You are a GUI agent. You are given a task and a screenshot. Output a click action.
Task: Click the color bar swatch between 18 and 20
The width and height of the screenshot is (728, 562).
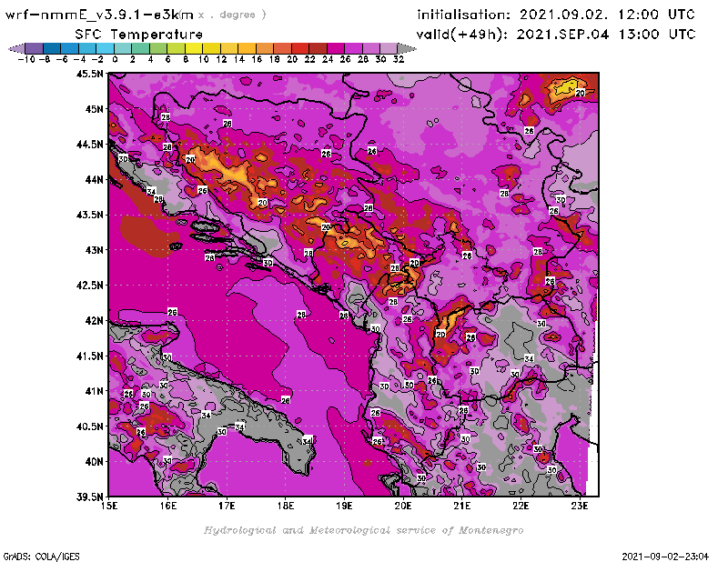click(x=282, y=49)
